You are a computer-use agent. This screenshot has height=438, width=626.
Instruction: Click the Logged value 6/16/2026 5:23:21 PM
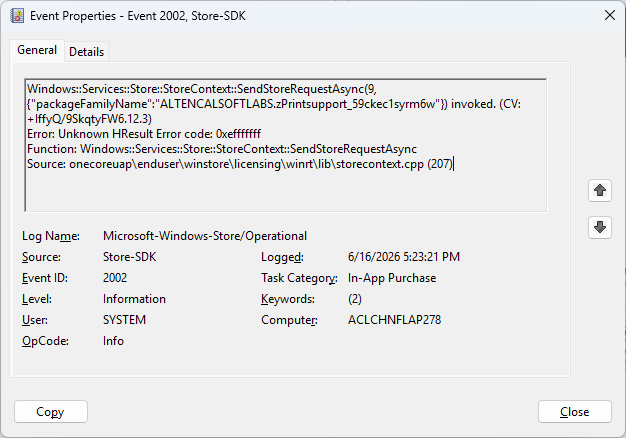point(404,257)
